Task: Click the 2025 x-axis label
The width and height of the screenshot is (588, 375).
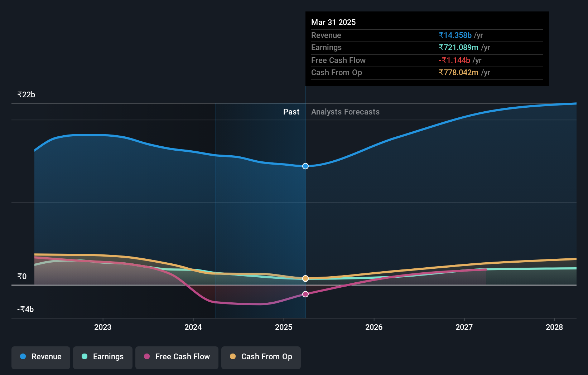Action: tap(284, 327)
